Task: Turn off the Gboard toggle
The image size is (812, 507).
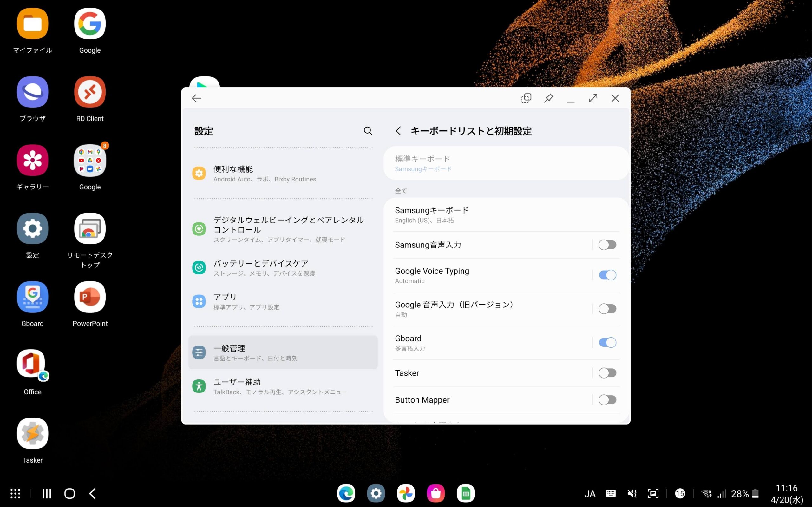Action: tap(607, 342)
